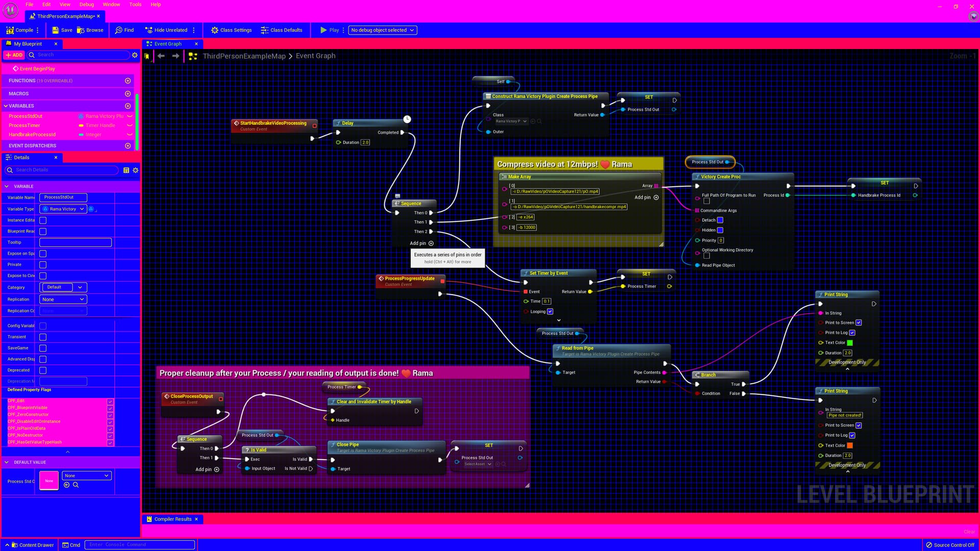Open the Window menu

(x=111, y=5)
